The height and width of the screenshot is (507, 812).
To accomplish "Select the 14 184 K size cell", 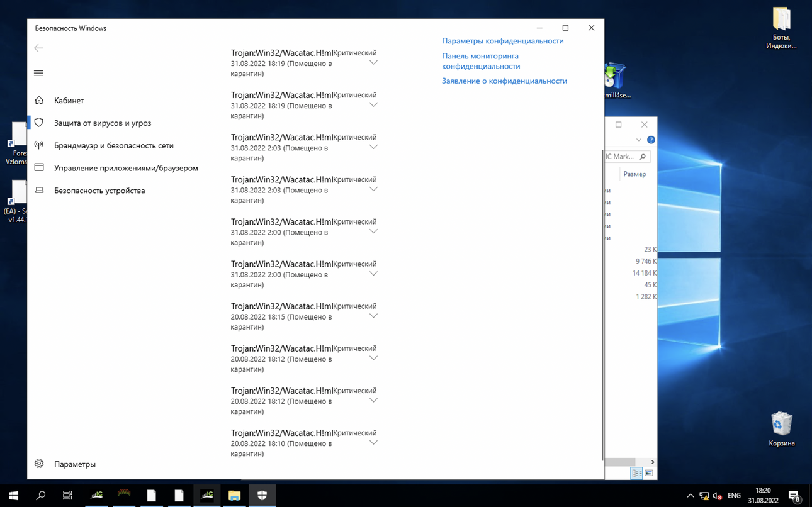I will [645, 274].
